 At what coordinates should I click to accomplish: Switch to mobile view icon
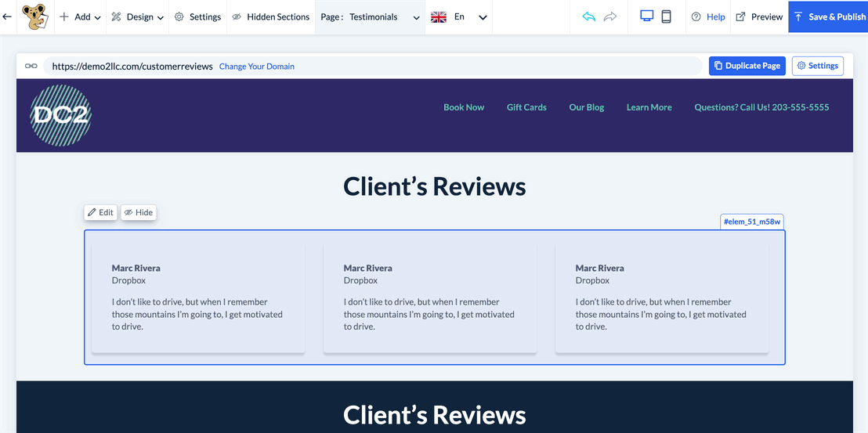click(667, 16)
